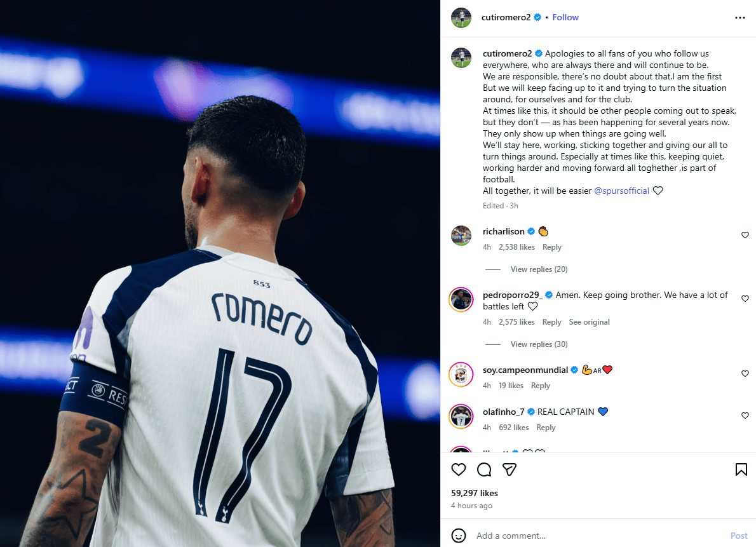
Task: Reply to soy.campeonmundial's comment
Action: point(541,386)
